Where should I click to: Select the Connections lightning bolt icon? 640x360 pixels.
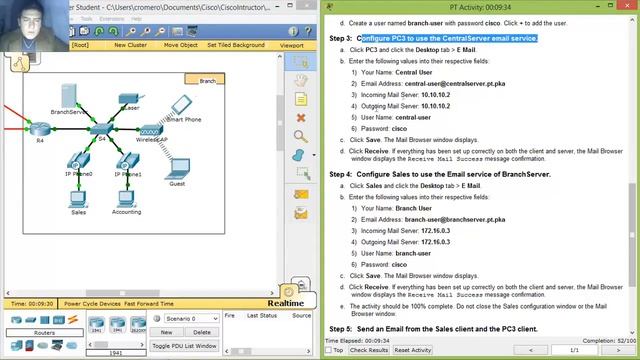pyautogui.click(x=73, y=320)
